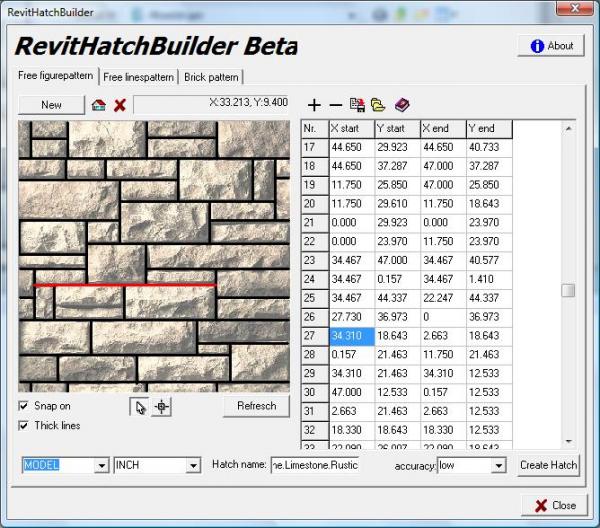Select row header number 20
The width and height of the screenshot is (600, 528).
tap(315, 204)
